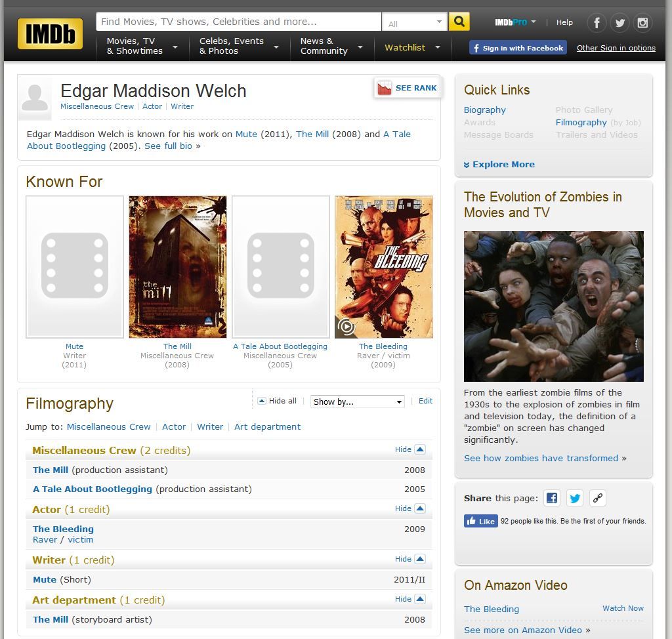This screenshot has height=639, width=672.
Task: Click into the Find Movies search field
Action: [x=239, y=22]
